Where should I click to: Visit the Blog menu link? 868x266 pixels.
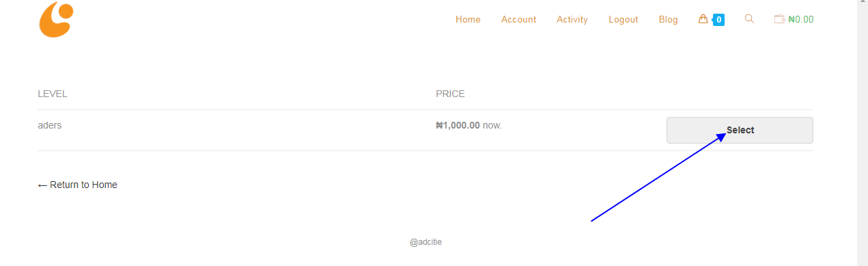pyautogui.click(x=669, y=19)
